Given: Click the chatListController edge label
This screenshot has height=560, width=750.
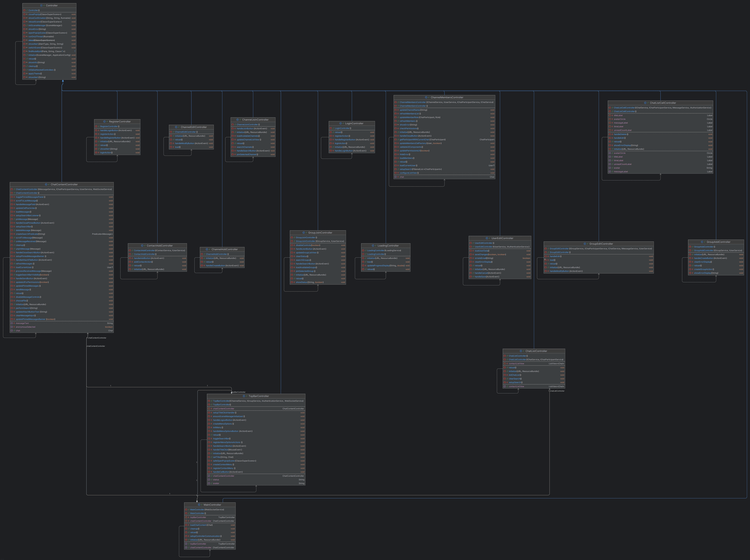Looking at the screenshot, I should [557, 391].
